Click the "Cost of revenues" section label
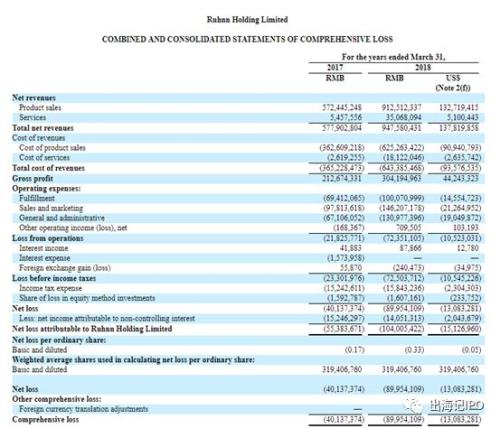The image size is (500, 428). 39,138
